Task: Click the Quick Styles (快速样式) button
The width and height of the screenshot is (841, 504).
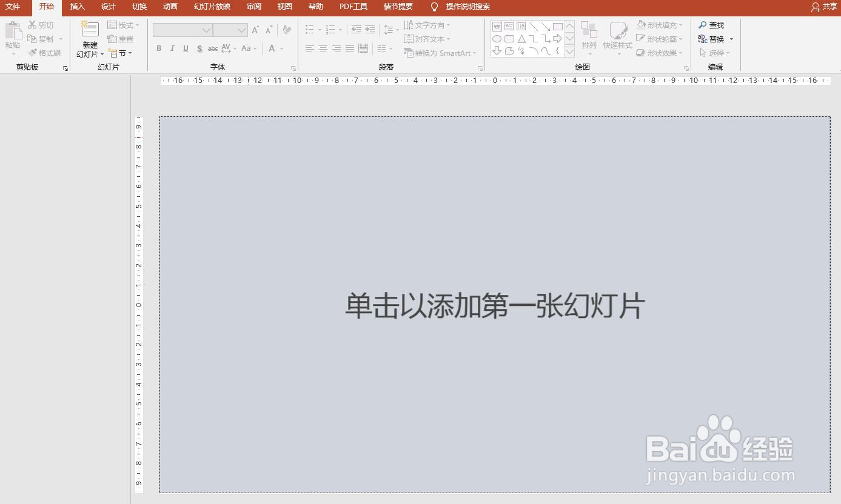Action: coord(617,38)
